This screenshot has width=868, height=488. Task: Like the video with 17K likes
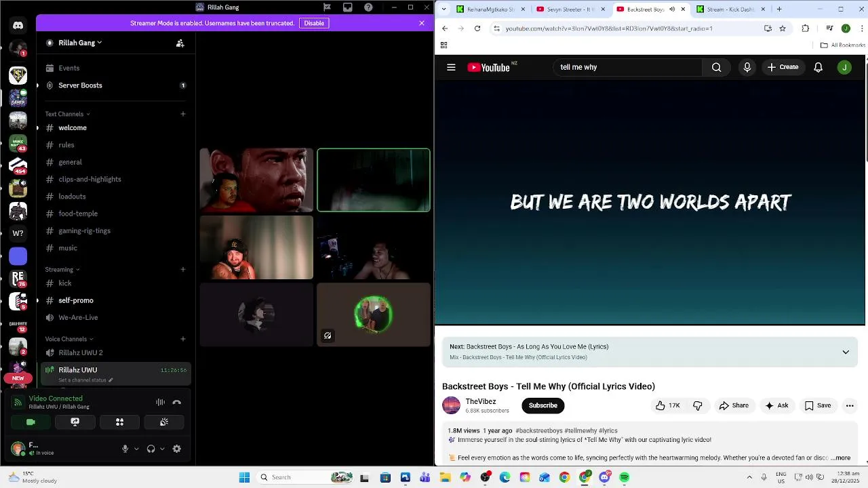point(668,405)
